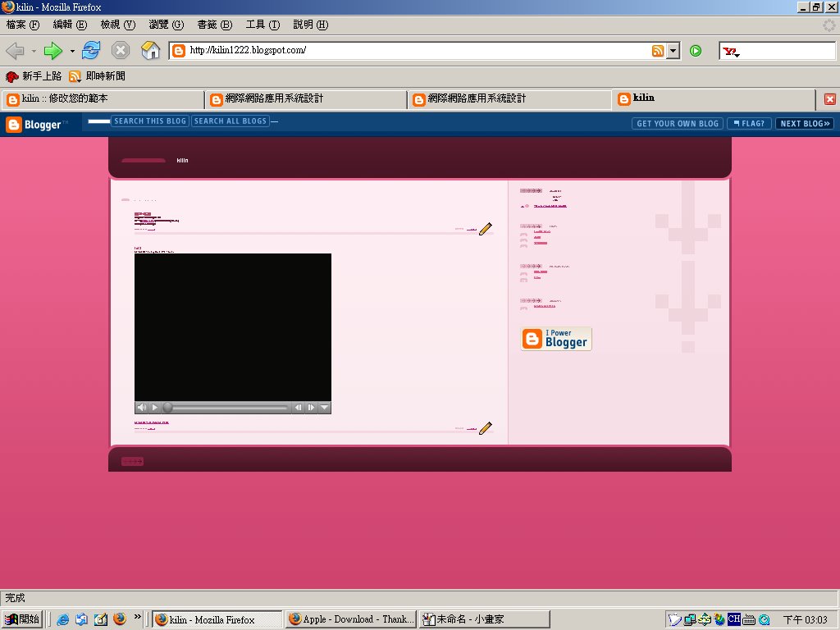Click the video seek slider handle
The width and height of the screenshot is (840, 630).
(x=167, y=408)
